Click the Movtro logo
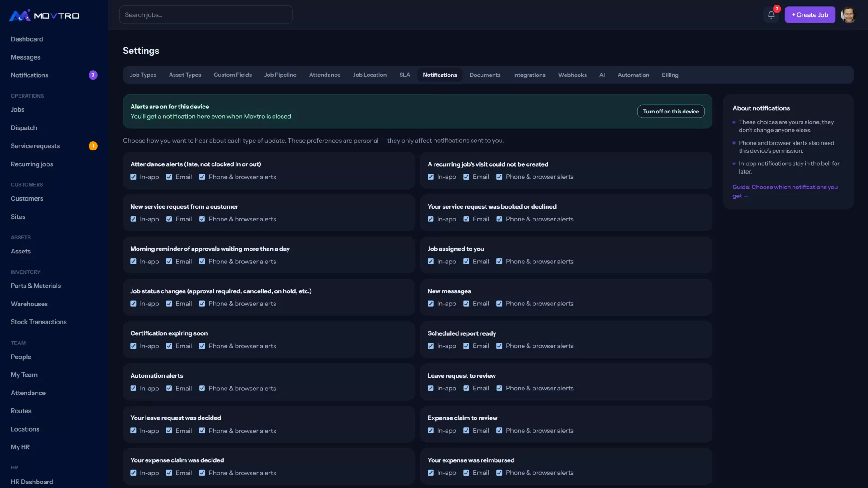 coord(44,15)
